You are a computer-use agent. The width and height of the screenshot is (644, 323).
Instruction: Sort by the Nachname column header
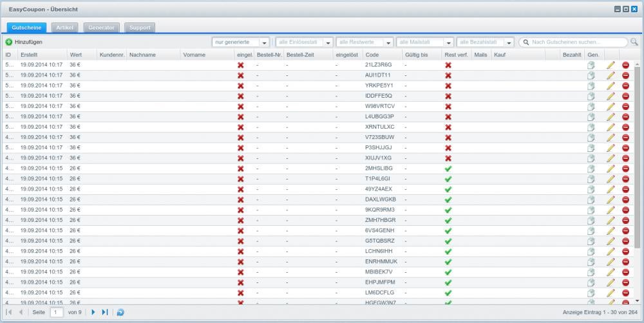click(x=153, y=55)
